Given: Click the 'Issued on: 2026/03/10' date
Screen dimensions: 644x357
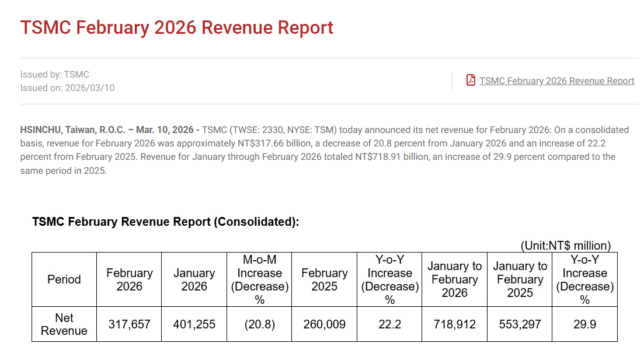Looking at the screenshot, I should click(67, 87).
